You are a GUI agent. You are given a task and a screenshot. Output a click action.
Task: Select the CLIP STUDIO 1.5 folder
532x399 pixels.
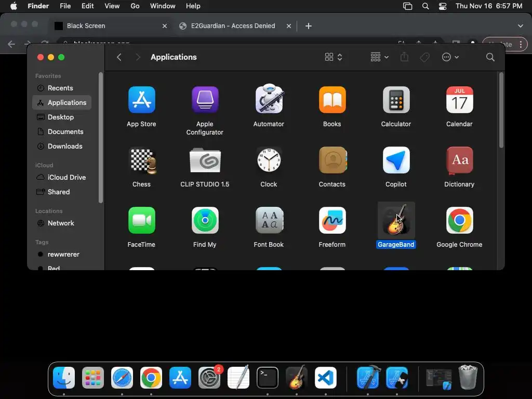click(205, 161)
